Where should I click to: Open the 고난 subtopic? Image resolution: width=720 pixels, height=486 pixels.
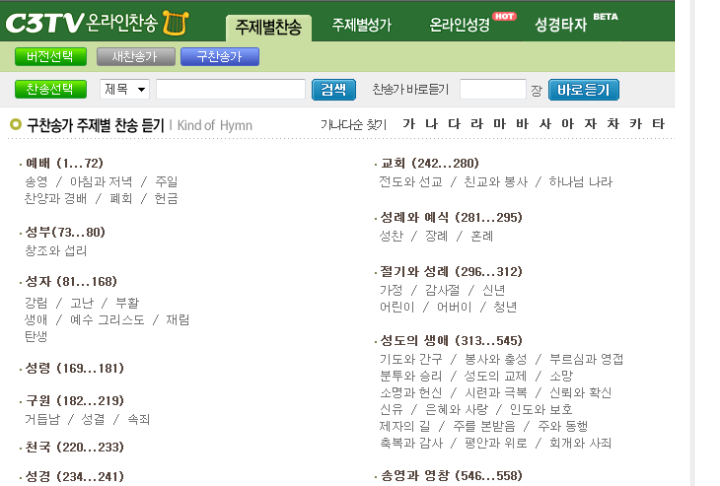coord(82,303)
